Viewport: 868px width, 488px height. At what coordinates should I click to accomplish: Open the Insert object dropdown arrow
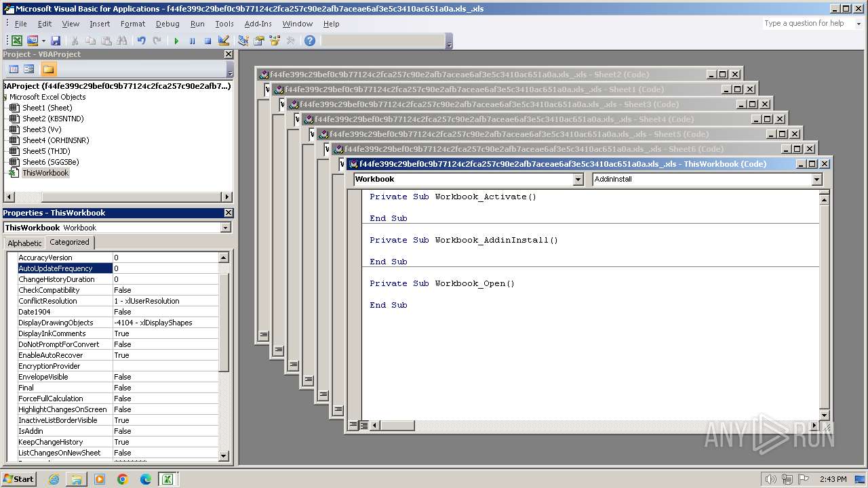(x=43, y=41)
